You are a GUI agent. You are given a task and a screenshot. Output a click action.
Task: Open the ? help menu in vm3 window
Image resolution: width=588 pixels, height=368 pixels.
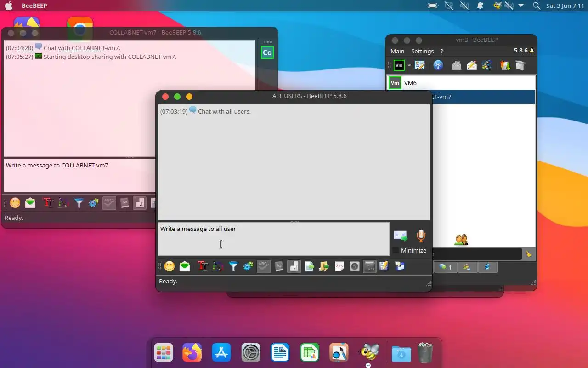(441, 51)
